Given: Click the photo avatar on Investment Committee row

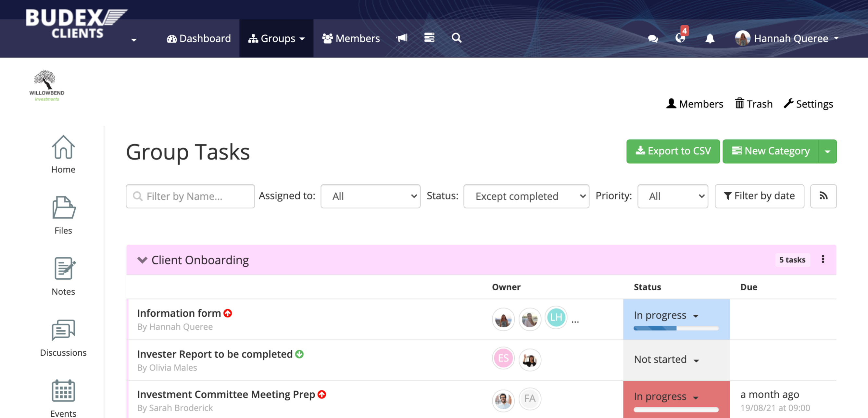Looking at the screenshot, I should tap(503, 400).
